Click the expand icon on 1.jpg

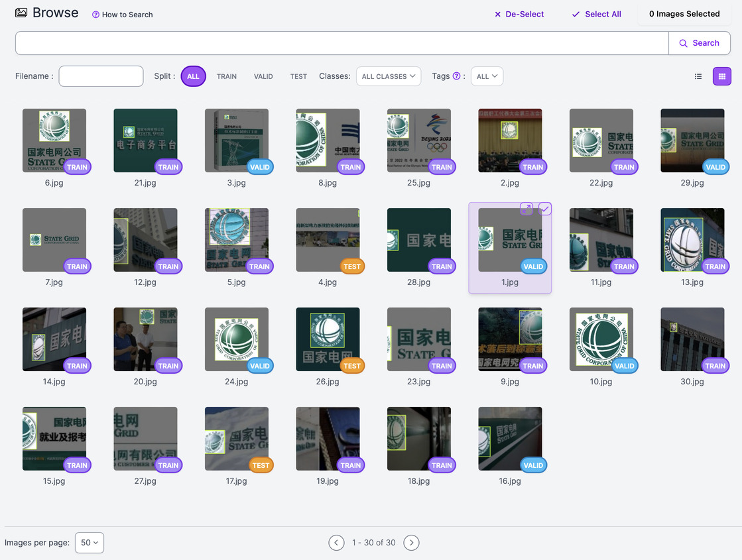(x=526, y=209)
